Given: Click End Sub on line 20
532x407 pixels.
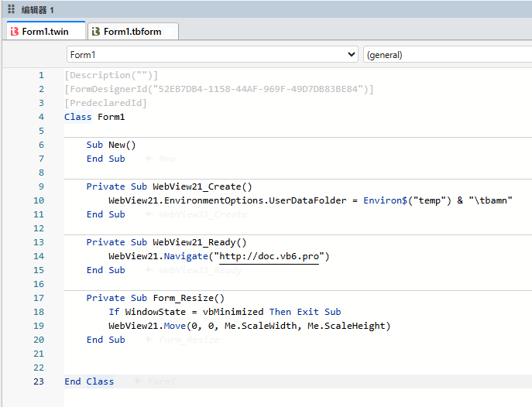Looking at the screenshot, I should pyautogui.click(x=106, y=340).
